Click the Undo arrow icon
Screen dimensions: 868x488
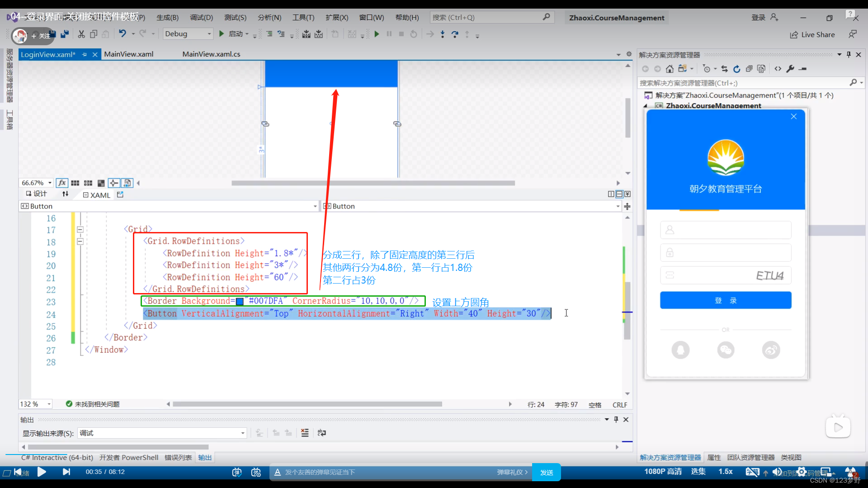pyautogui.click(x=123, y=33)
